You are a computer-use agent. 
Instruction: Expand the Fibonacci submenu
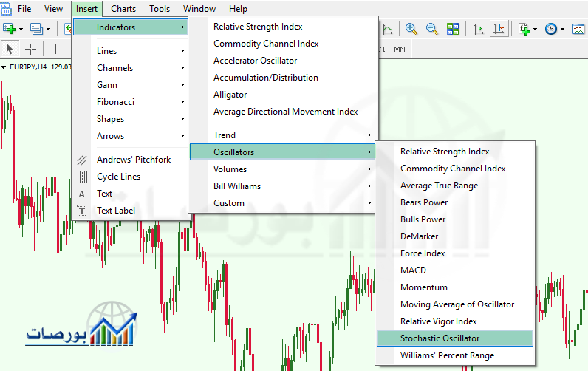click(131, 102)
